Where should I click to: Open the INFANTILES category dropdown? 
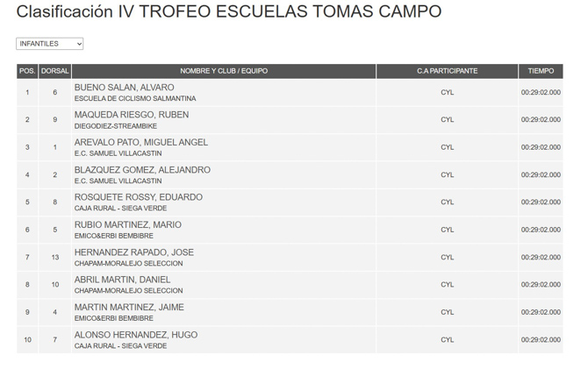50,44
